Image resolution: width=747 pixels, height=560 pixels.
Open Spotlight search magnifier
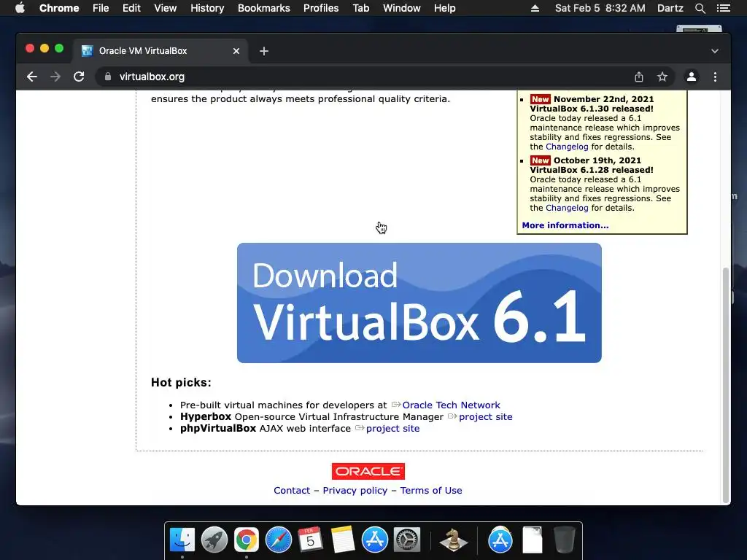pyautogui.click(x=700, y=8)
